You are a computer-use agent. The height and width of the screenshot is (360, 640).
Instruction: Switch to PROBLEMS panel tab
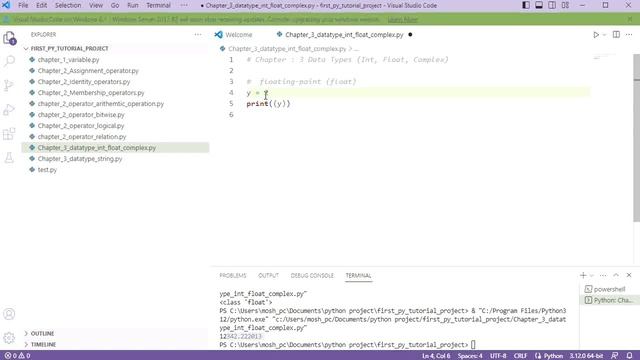coord(233,276)
